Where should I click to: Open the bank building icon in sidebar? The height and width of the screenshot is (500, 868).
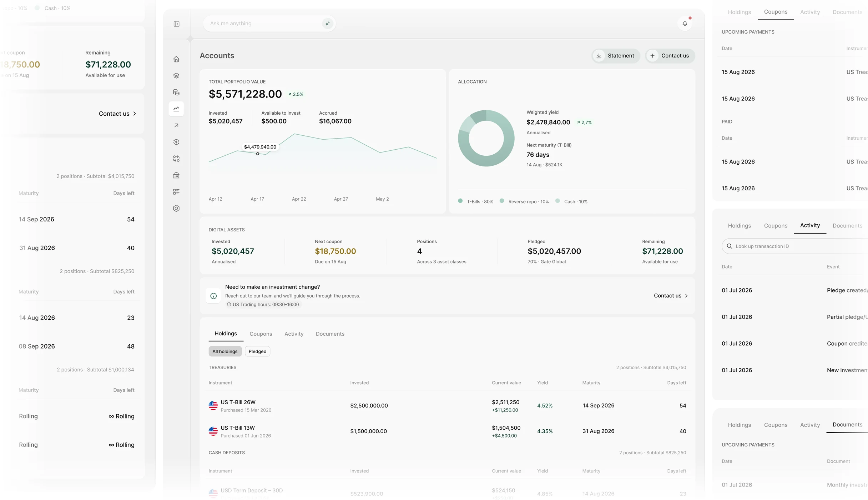pos(176,175)
